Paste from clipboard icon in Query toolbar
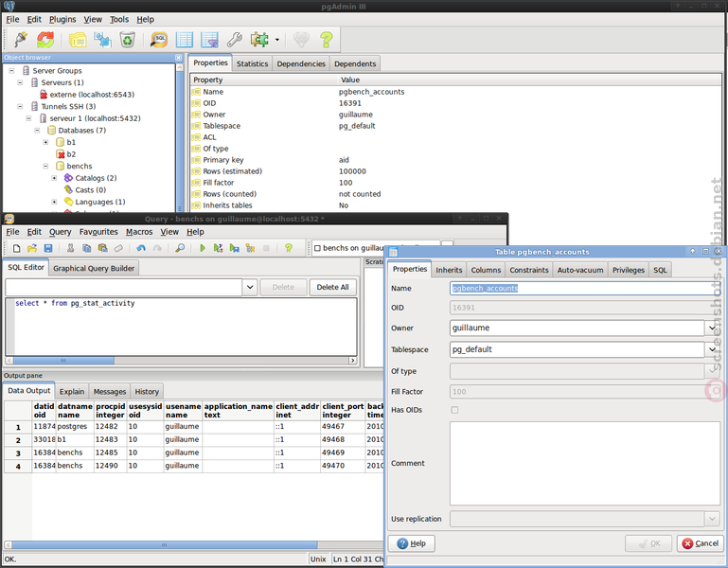Image resolution: width=728 pixels, height=568 pixels. [102, 248]
